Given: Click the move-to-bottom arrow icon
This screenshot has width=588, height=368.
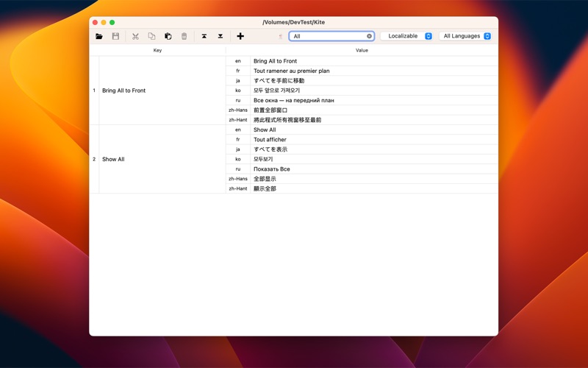Looking at the screenshot, I should [x=220, y=36].
